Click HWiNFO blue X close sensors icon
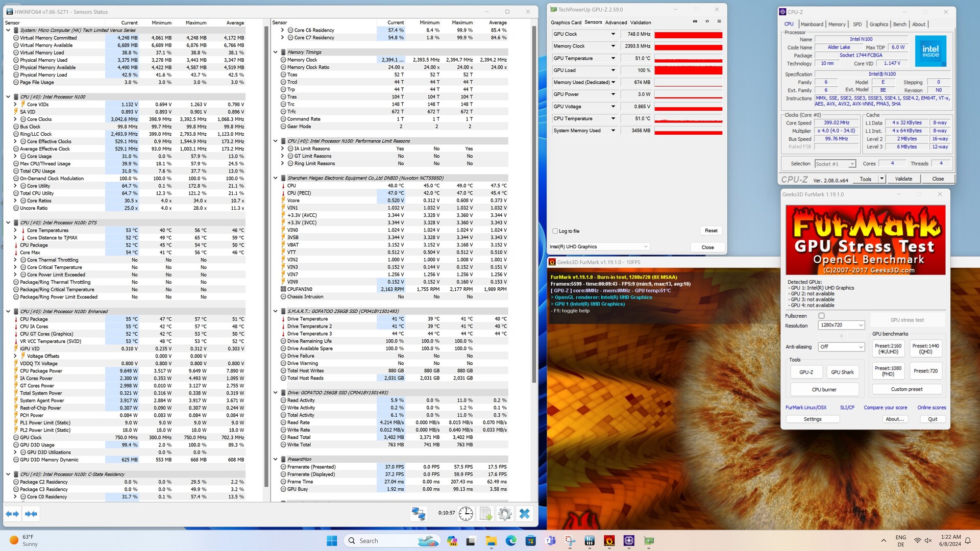 point(524,514)
